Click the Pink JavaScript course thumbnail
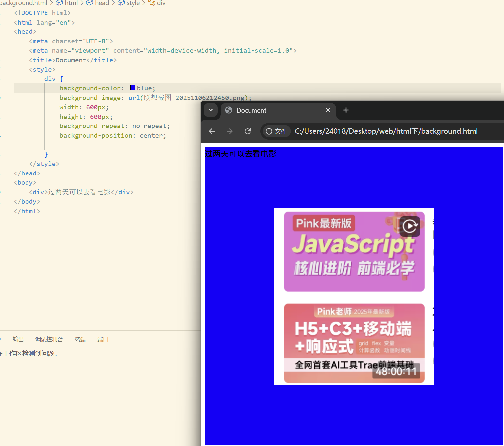 (354, 252)
